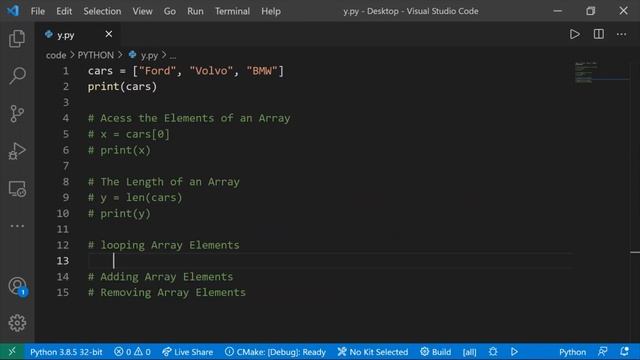This screenshot has height=360, width=640.
Task: Open notifications bell
Action: tap(624, 351)
